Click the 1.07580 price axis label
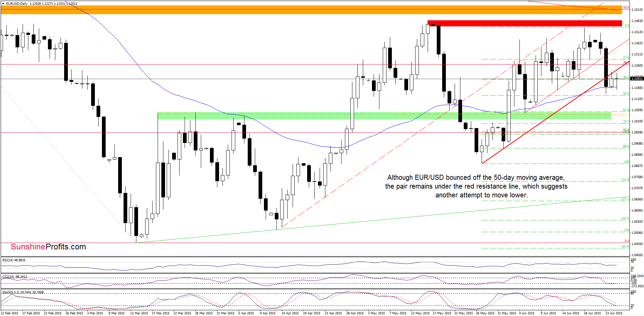Viewport: 644px width, 316px height. tap(637, 177)
